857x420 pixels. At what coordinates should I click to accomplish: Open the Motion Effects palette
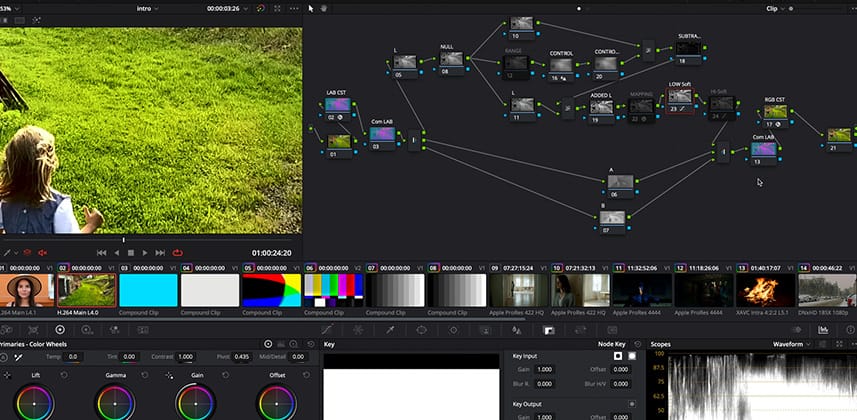pyautogui.click(x=143, y=330)
